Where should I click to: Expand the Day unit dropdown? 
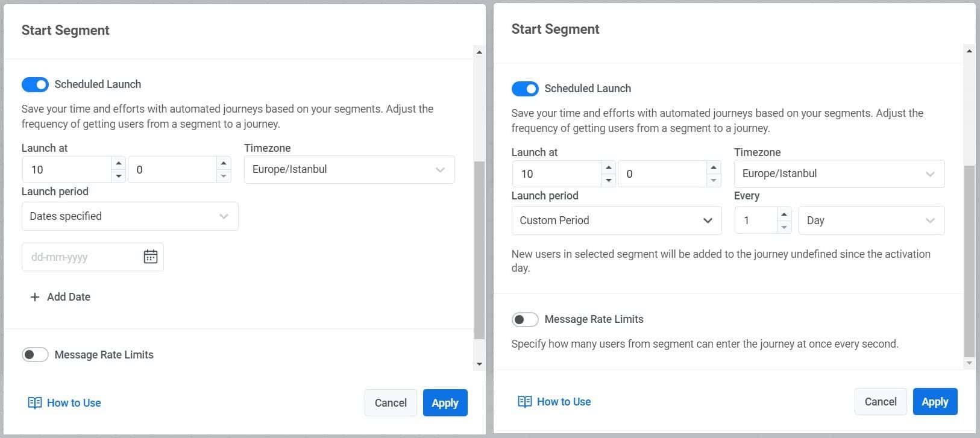tap(871, 221)
